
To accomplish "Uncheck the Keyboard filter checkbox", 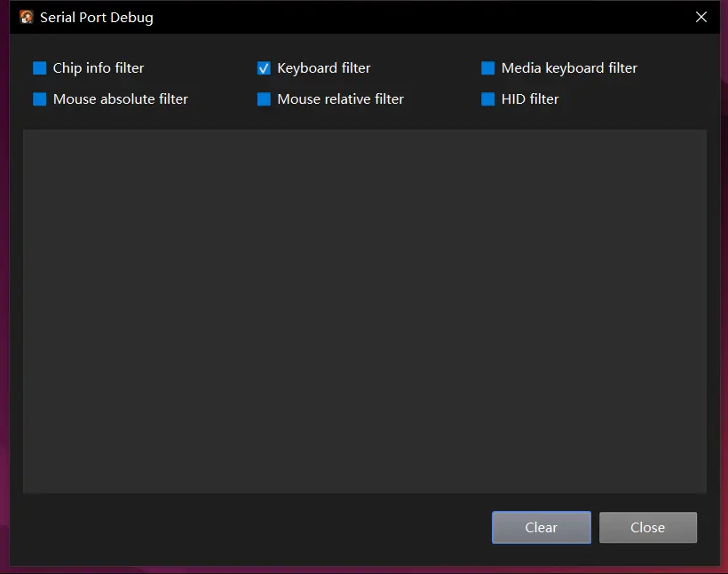I will (x=264, y=68).
